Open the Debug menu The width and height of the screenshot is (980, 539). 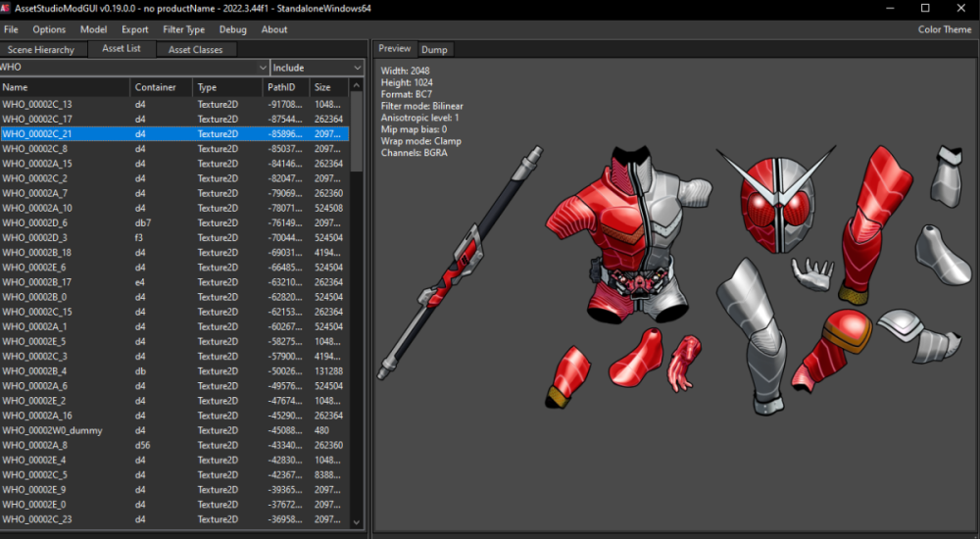coord(232,29)
